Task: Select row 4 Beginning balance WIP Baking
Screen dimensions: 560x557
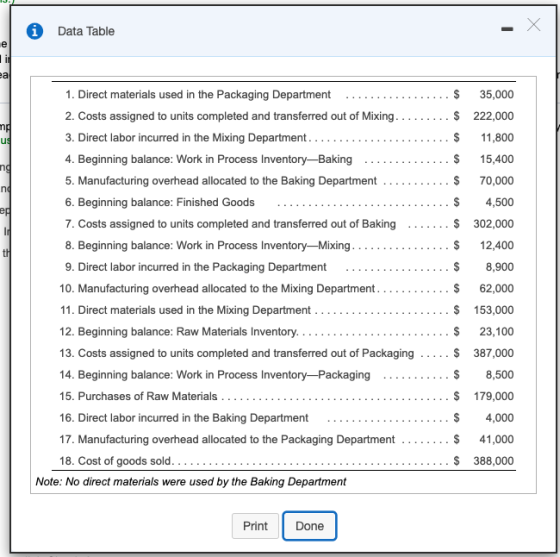Action: click(x=284, y=159)
